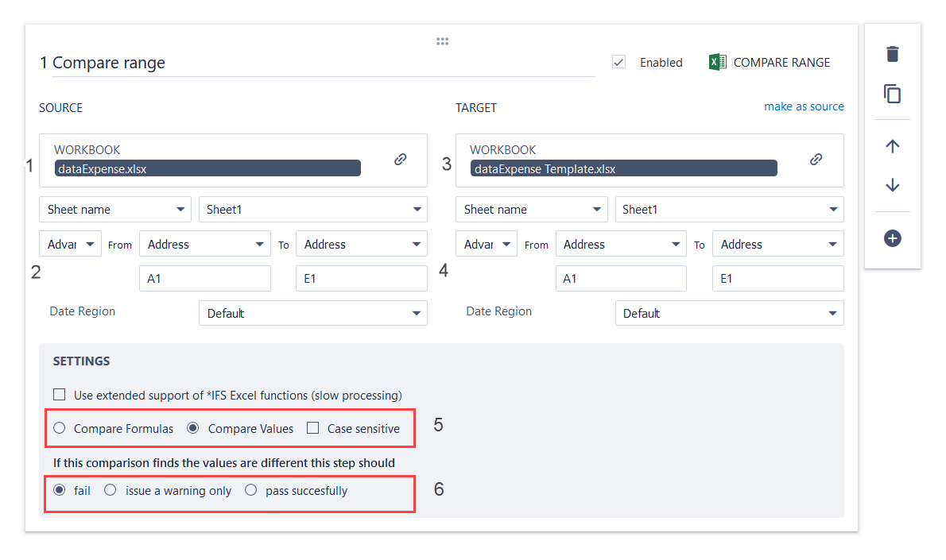Click the add step plus icon
Viewport: 946px width, 560px height.
click(893, 238)
